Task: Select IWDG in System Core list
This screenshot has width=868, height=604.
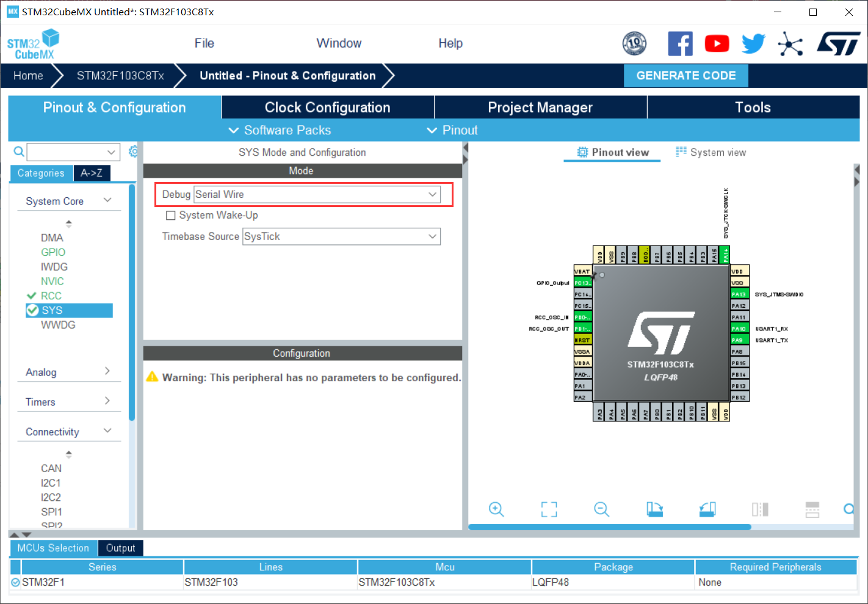Action: pyautogui.click(x=54, y=267)
